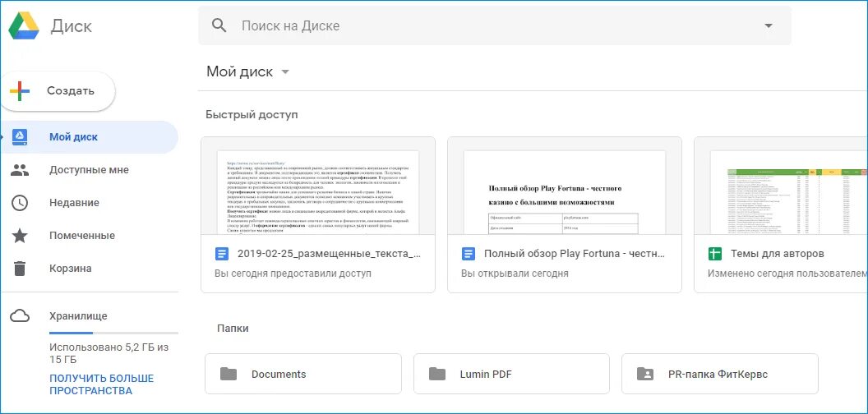
Task: Focus the 'Поиск на Диске' search field
Action: pos(495,25)
